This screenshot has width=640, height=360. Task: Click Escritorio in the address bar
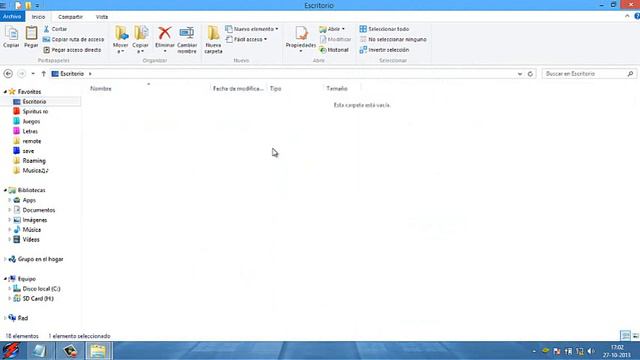(x=72, y=74)
